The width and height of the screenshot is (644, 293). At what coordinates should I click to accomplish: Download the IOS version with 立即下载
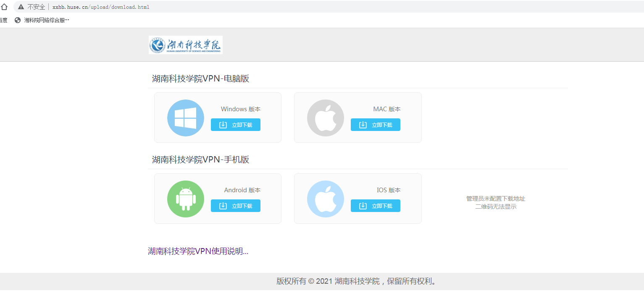[x=376, y=206]
